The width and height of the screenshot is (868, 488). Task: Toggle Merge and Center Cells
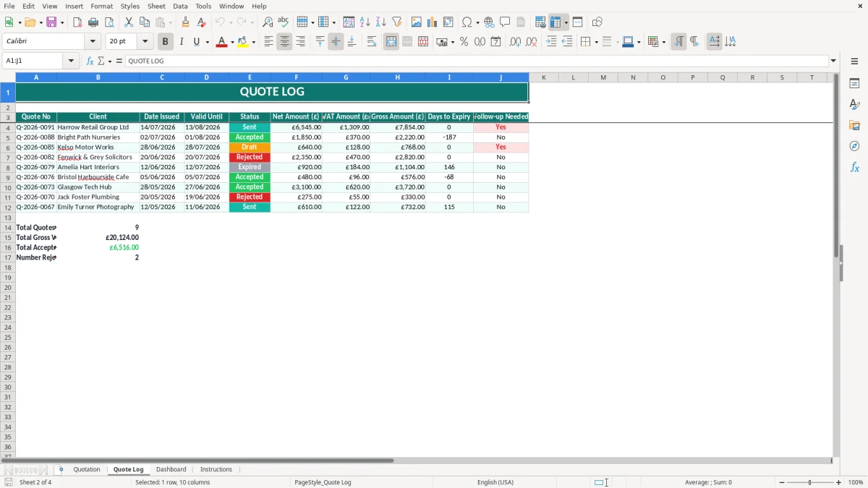[391, 42]
